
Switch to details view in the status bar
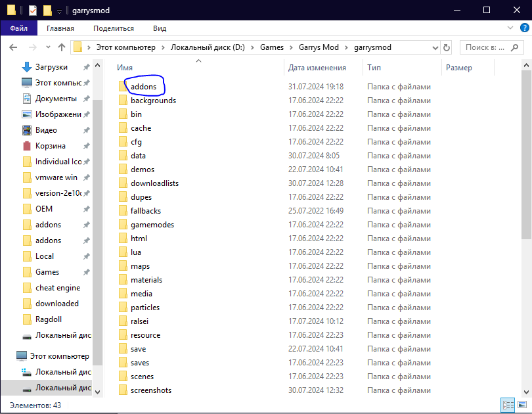click(508, 405)
